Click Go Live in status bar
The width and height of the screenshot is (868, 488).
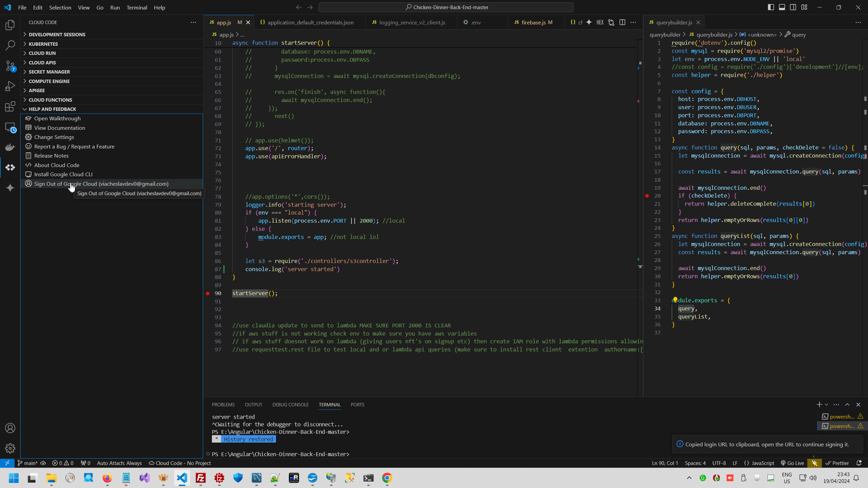(792, 463)
